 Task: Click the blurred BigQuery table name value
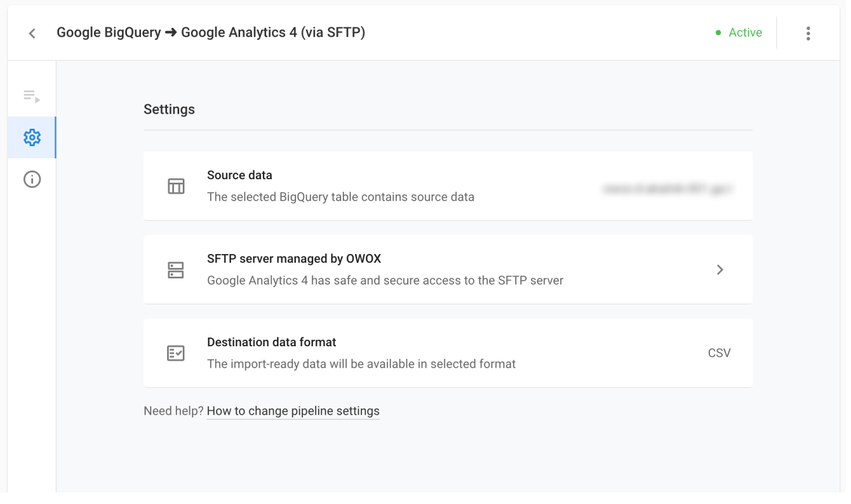668,188
